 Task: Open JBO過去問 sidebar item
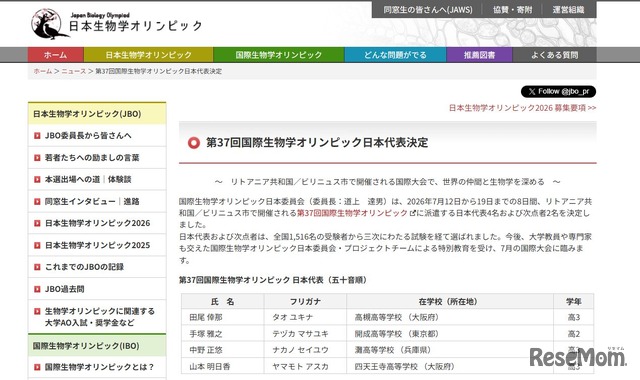[x=97, y=289]
